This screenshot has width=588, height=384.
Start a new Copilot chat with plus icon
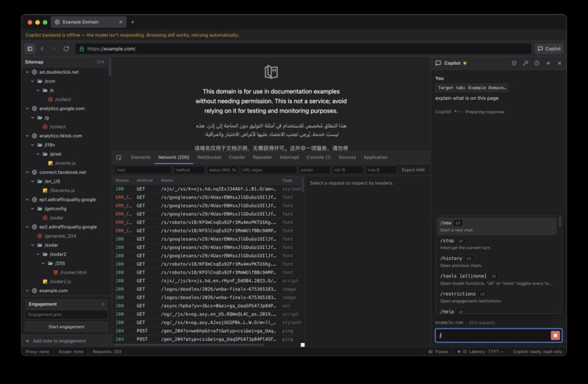tap(549, 63)
